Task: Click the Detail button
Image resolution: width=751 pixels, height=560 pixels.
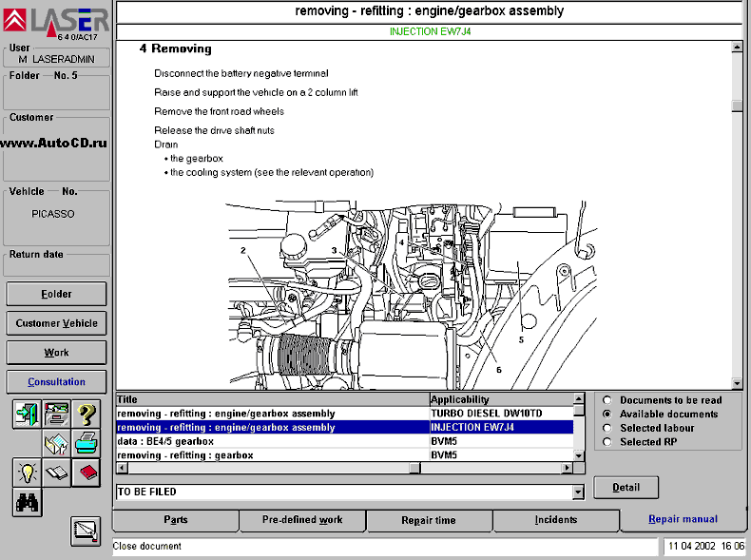Action: [626, 488]
